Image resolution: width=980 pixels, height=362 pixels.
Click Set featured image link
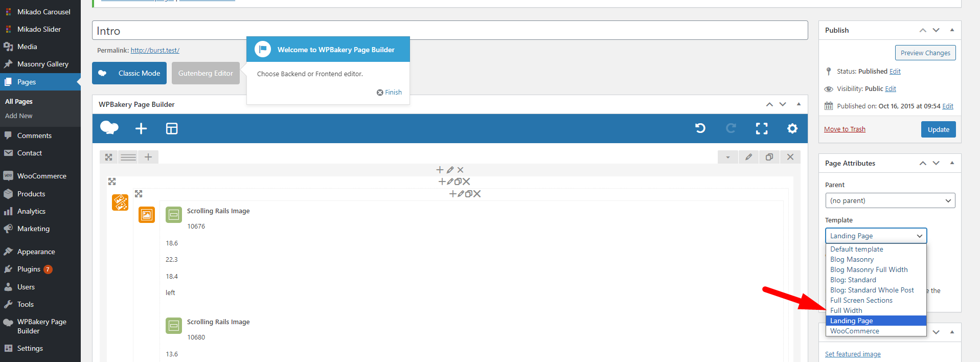click(x=853, y=354)
